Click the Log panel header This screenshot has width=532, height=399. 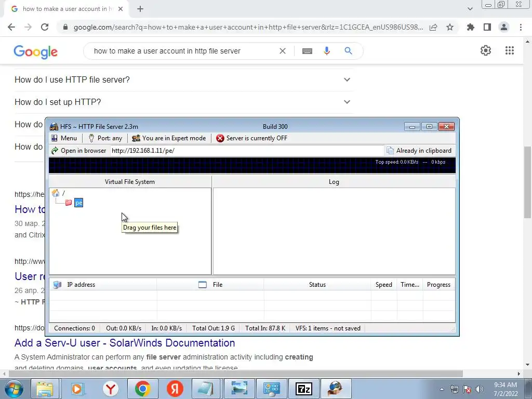pos(334,182)
